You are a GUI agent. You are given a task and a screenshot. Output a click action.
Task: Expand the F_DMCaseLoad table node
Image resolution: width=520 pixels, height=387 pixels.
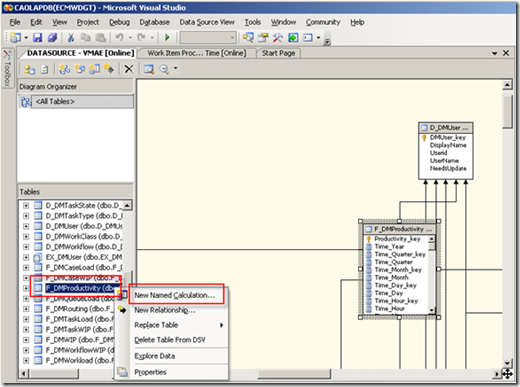pos(26,268)
